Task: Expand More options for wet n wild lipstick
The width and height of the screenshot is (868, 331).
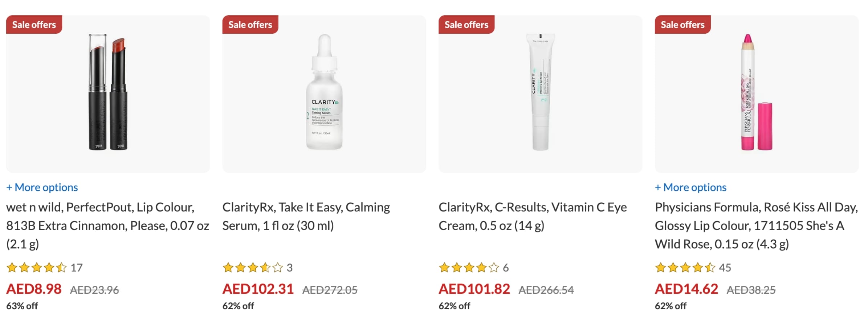Action: pyautogui.click(x=42, y=187)
